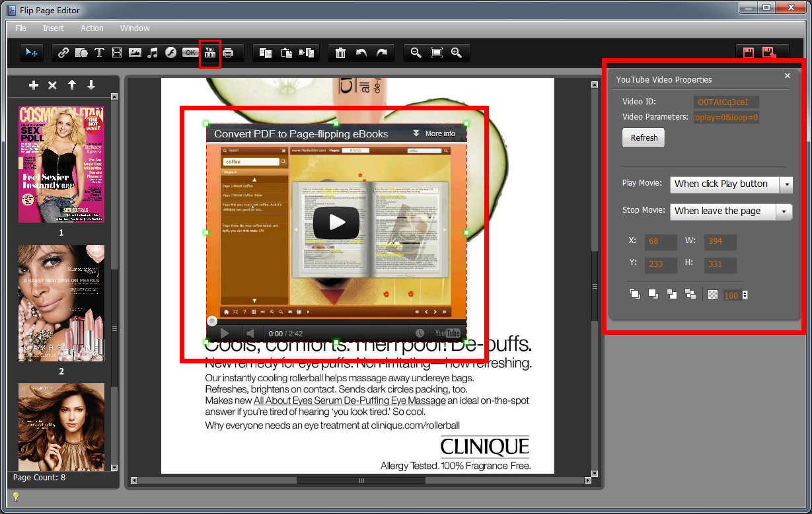The image size is (812, 514).
Task: Click the Video ID input field
Action: tap(726, 102)
